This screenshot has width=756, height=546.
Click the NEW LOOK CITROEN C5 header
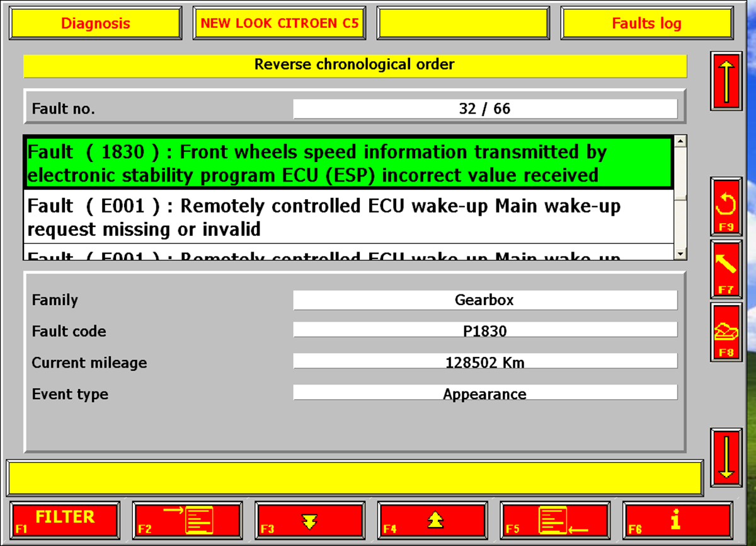point(280,23)
